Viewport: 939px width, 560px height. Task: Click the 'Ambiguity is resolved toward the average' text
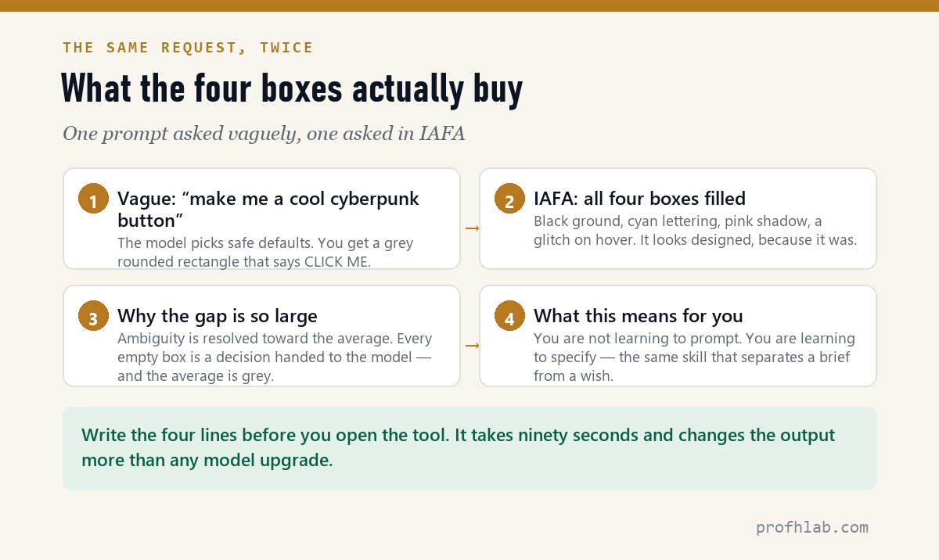(x=275, y=357)
